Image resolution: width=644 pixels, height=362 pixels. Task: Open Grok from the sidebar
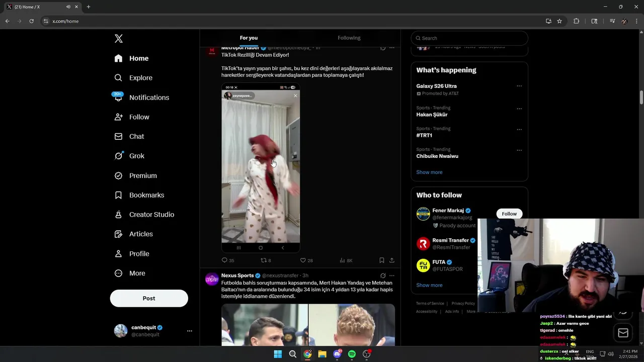(129, 156)
